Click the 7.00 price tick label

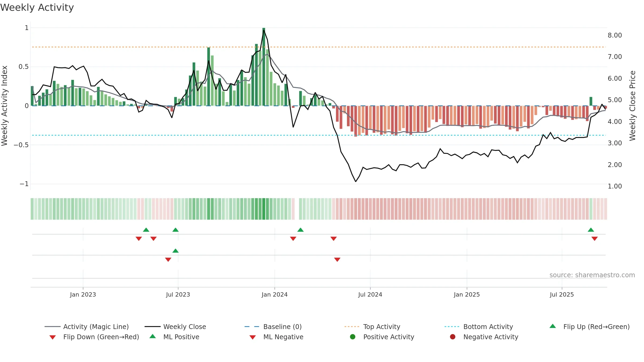[615, 57]
